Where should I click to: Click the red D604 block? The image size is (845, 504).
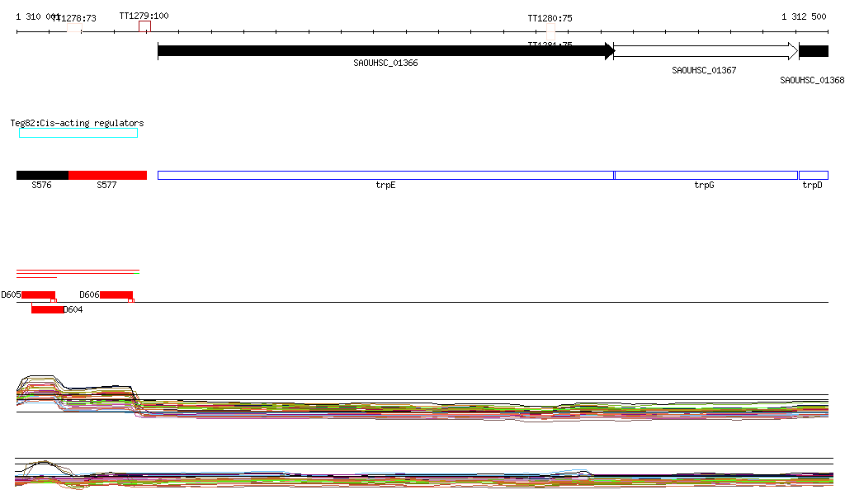click(47, 309)
